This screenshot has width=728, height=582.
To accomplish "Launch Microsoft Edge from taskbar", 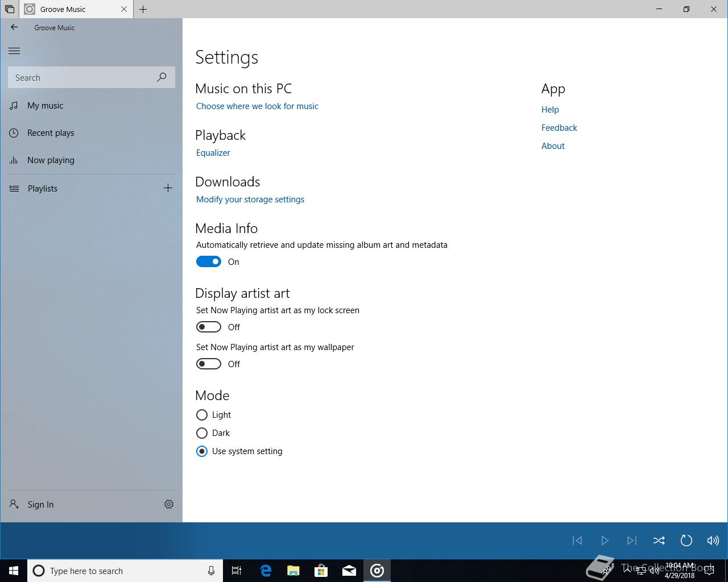I will pos(266,571).
